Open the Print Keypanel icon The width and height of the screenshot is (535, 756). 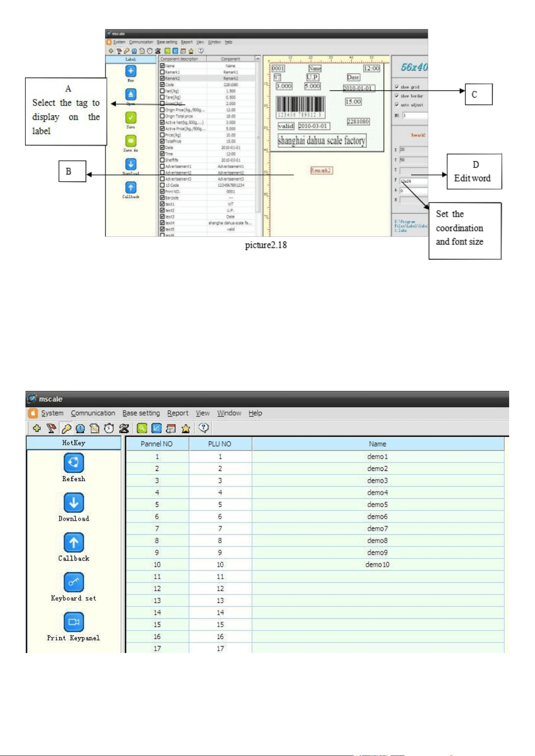[x=74, y=622]
